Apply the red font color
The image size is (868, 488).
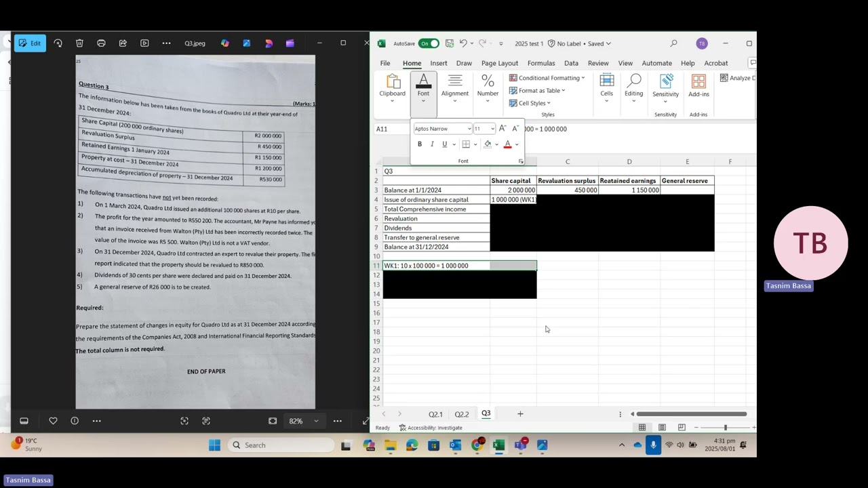click(x=507, y=144)
